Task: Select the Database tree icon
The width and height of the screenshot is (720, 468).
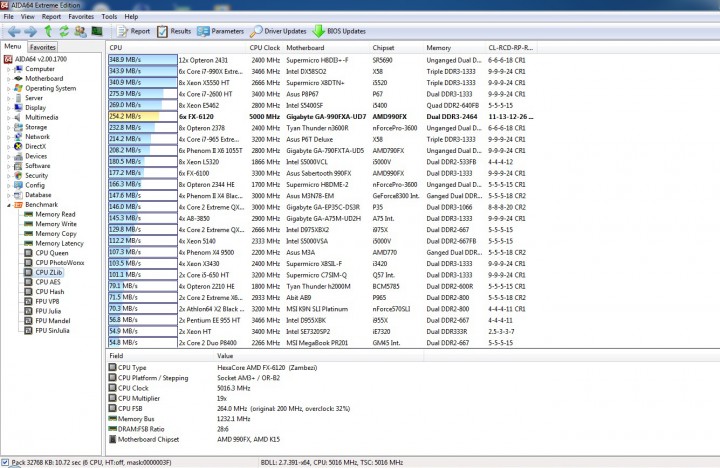Action: (x=18, y=195)
